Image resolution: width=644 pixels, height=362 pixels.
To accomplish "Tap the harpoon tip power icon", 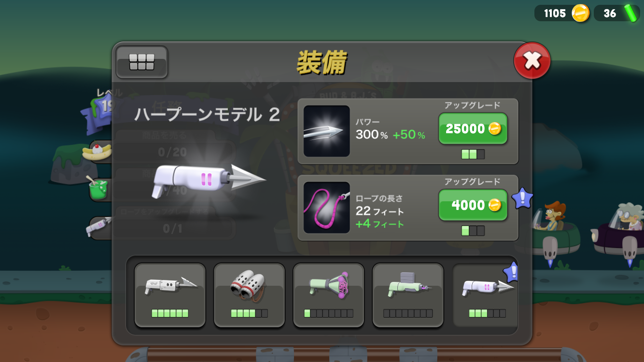I will [326, 131].
